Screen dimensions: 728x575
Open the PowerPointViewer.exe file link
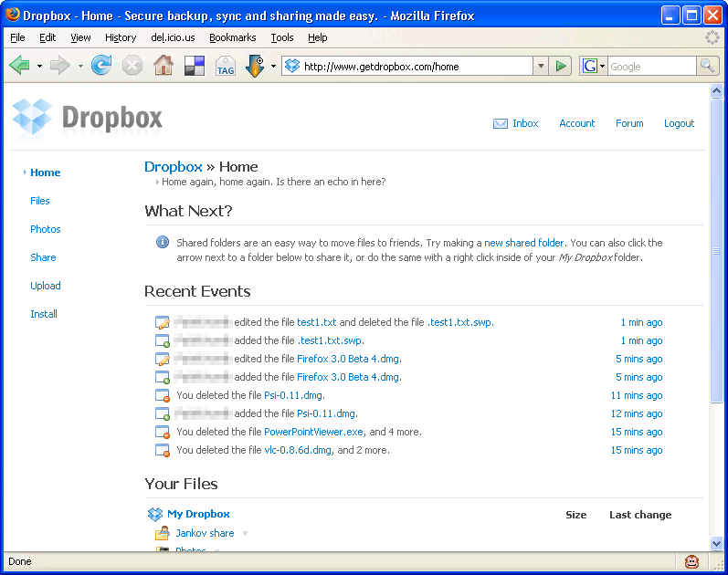313,432
